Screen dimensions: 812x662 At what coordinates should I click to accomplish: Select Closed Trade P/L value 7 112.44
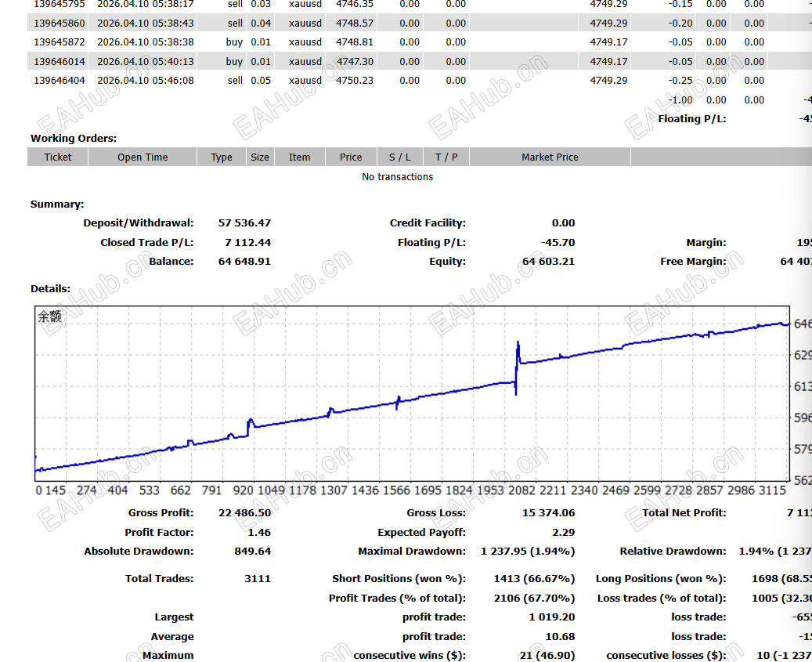point(247,242)
